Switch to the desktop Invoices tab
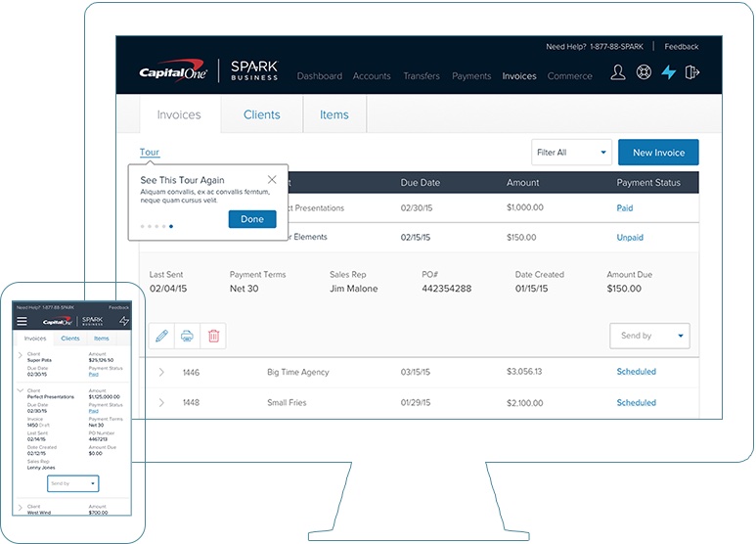The width and height of the screenshot is (756, 544). (180, 114)
